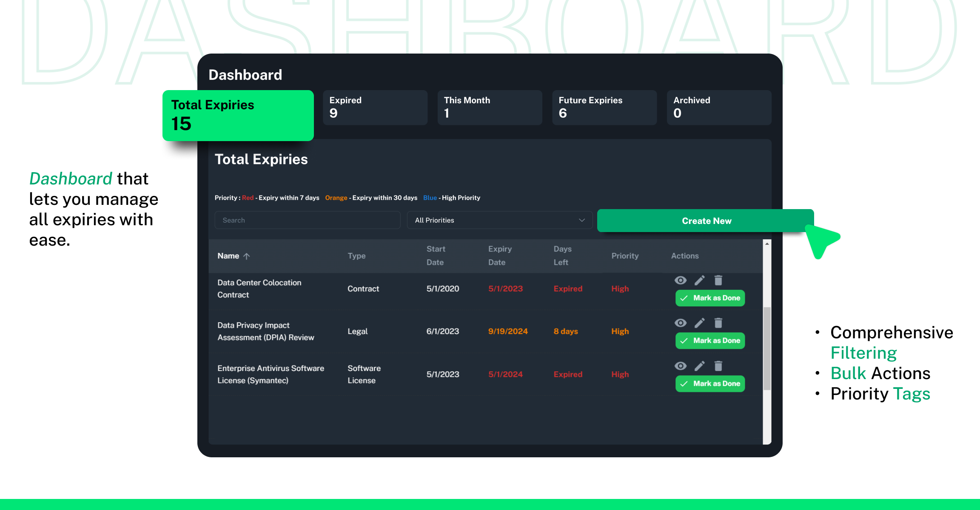Click the scrollbar up arrow
This screenshot has width=980, height=510.
767,244
